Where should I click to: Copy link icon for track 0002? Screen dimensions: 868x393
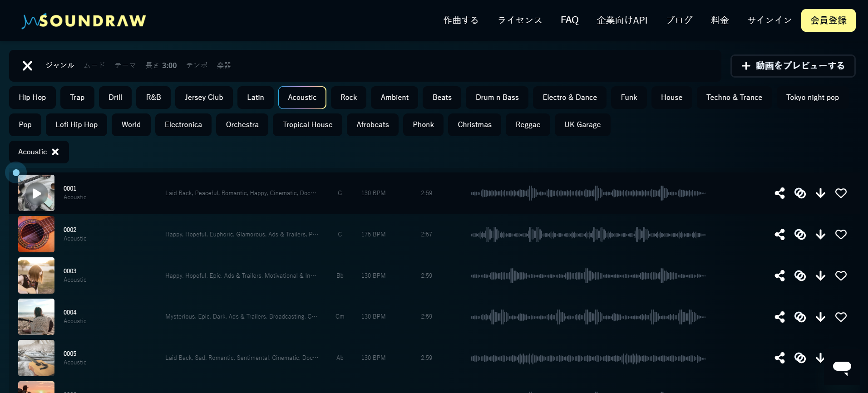[x=800, y=235]
